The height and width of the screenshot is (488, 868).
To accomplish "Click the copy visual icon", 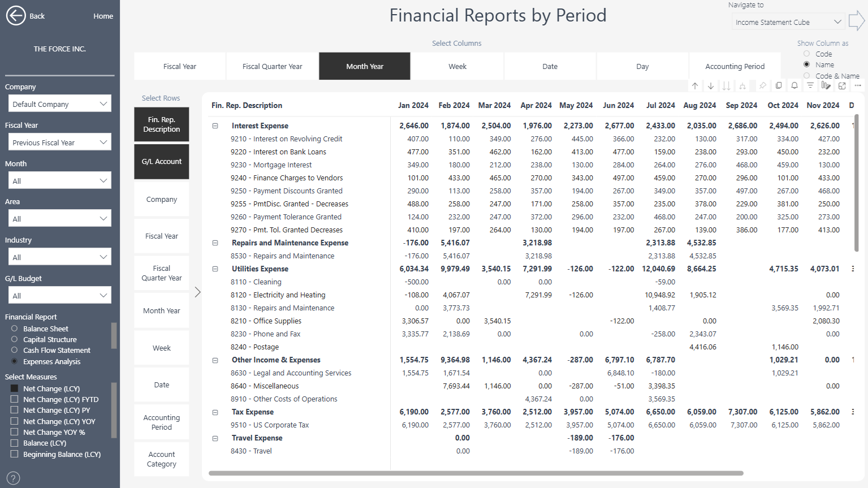I will [779, 86].
